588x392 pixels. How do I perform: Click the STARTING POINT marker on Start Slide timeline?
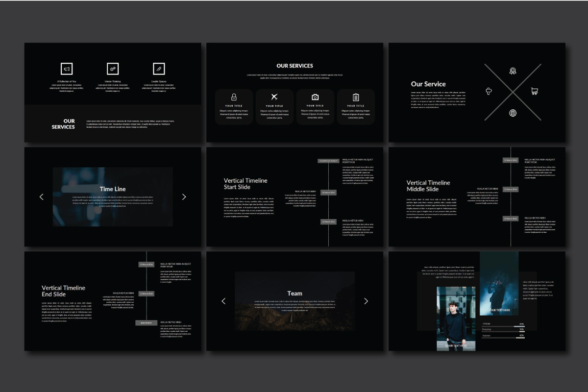click(328, 161)
